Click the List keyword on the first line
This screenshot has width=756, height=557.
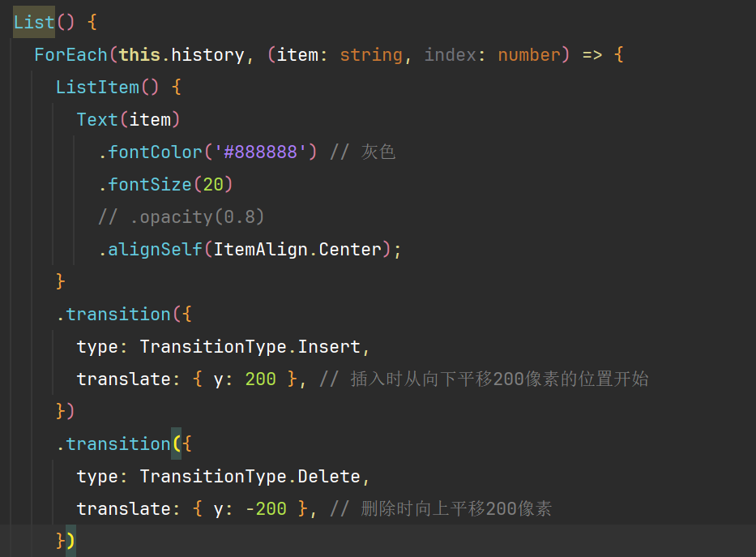[x=34, y=23]
